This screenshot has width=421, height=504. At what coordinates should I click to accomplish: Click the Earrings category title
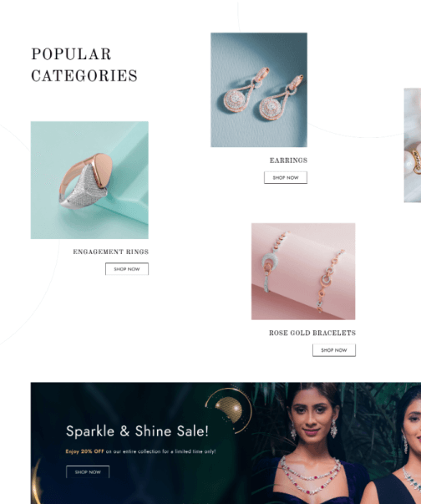click(x=288, y=160)
